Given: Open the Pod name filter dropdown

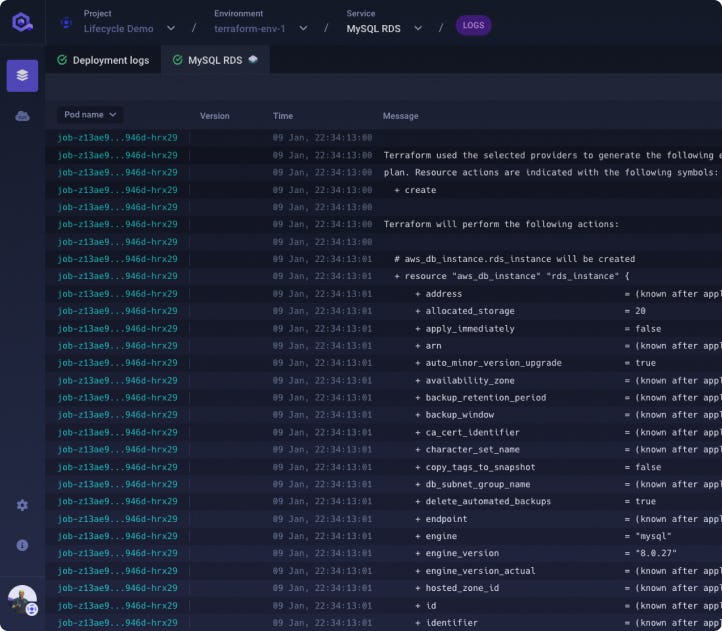Looking at the screenshot, I should 90,115.
